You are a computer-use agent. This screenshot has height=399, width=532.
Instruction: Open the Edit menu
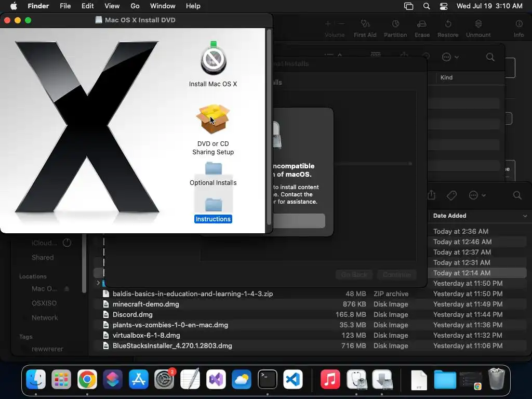click(x=87, y=6)
